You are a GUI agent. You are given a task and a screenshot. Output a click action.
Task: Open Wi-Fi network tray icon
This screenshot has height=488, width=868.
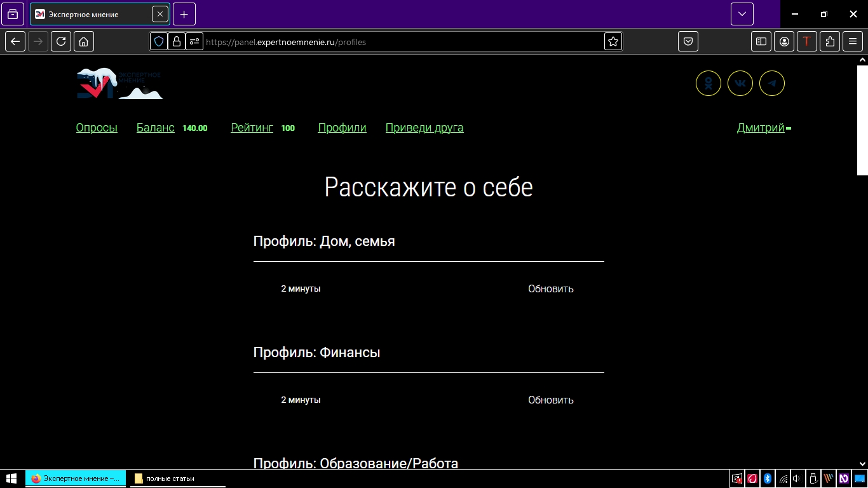[x=783, y=478]
